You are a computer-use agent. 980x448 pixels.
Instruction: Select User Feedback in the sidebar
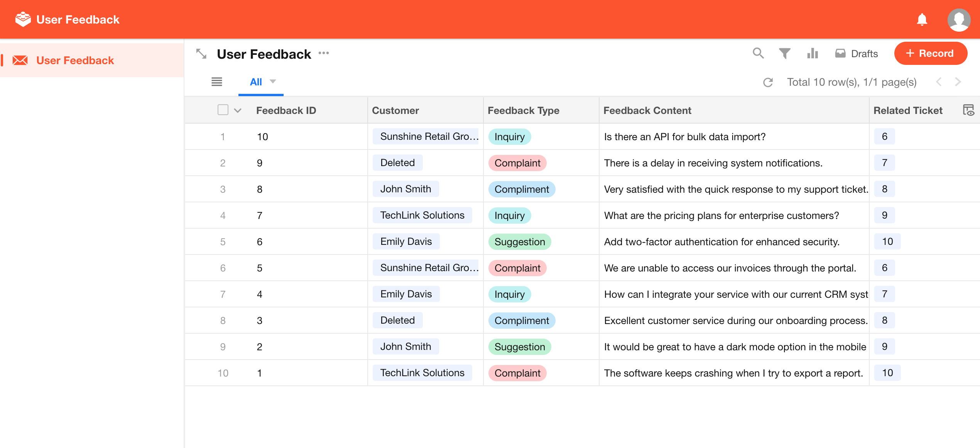75,60
